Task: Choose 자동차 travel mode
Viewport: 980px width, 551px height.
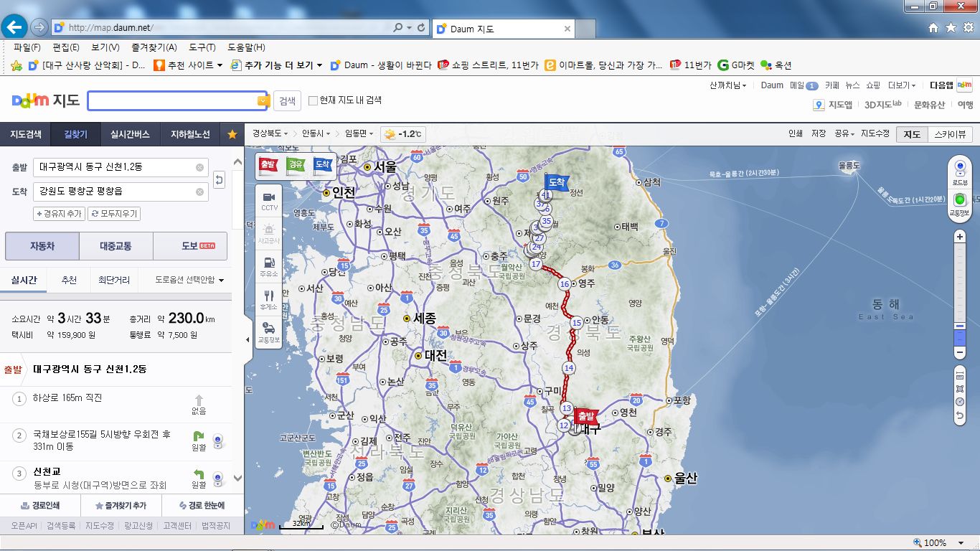Action: 42,246
